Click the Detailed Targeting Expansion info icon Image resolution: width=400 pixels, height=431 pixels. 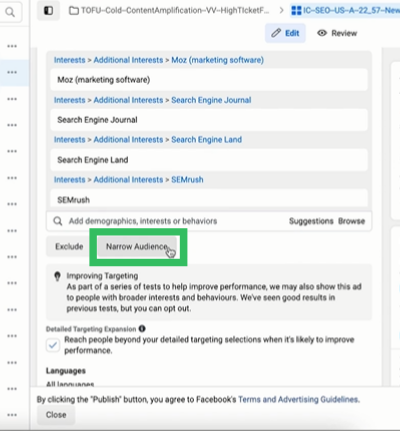click(142, 329)
